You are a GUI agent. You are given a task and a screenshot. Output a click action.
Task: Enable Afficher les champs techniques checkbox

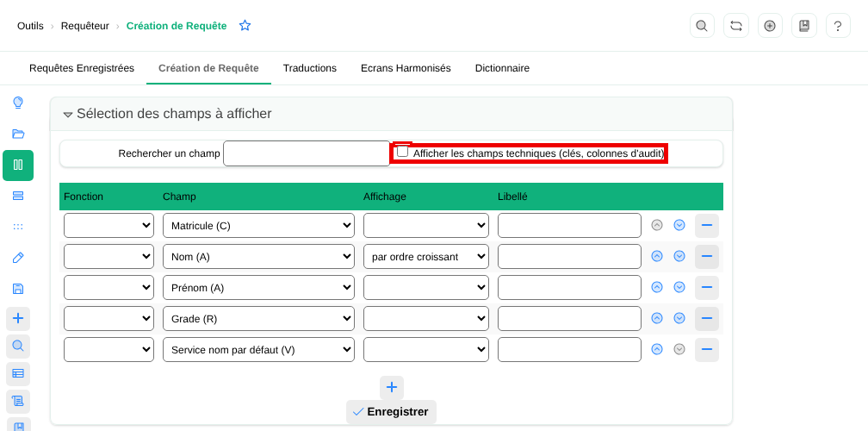point(402,151)
